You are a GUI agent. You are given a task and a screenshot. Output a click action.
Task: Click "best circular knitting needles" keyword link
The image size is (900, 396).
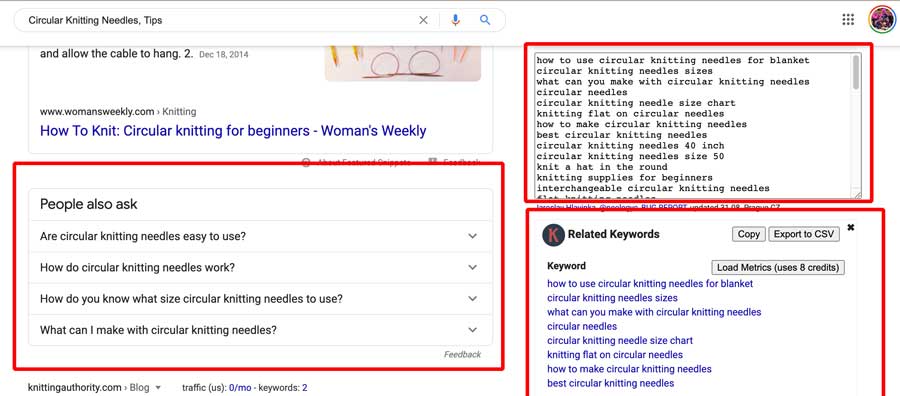click(x=611, y=383)
